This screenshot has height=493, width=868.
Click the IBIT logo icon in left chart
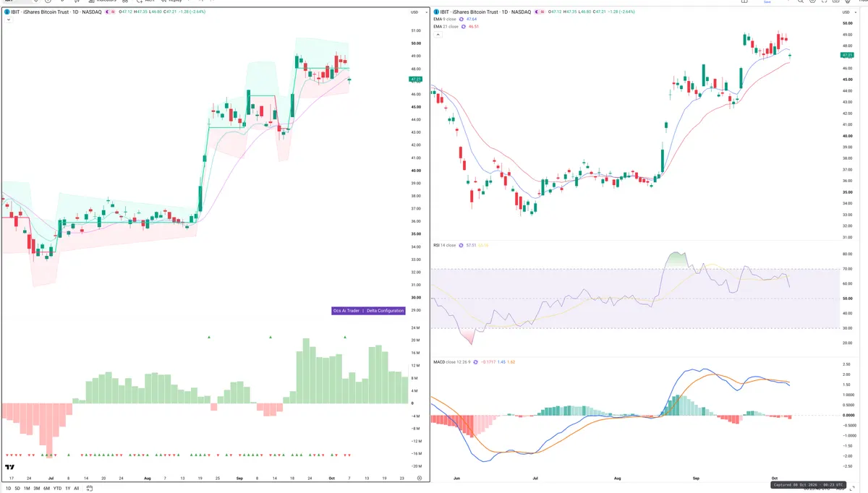(7, 12)
